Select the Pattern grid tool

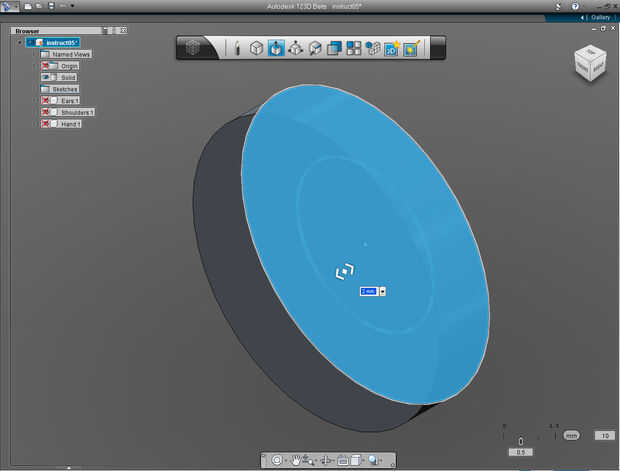click(x=353, y=48)
